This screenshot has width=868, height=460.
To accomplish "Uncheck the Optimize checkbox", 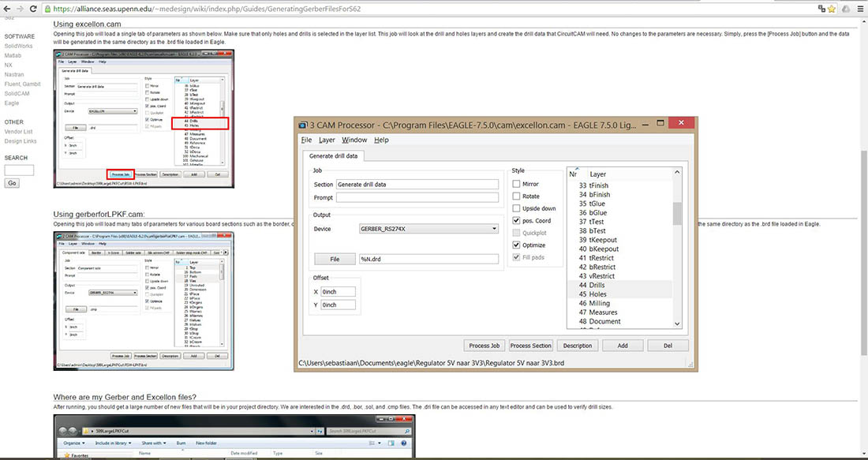I will [x=517, y=245].
